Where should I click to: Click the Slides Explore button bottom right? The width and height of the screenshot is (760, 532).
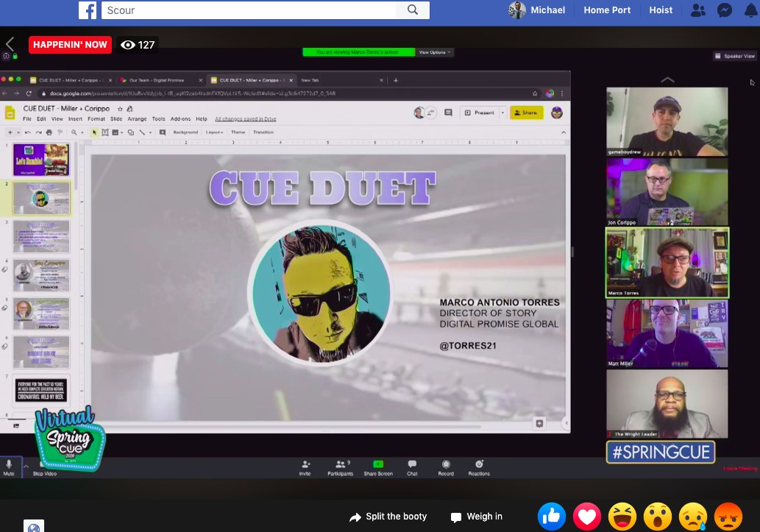click(539, 423)
